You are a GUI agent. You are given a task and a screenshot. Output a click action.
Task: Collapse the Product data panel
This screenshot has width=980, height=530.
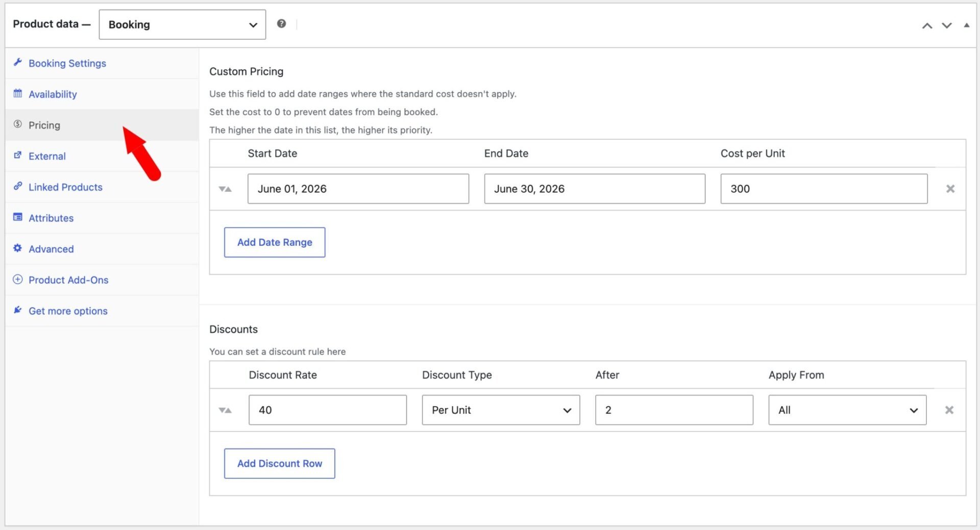click(967, 24)
